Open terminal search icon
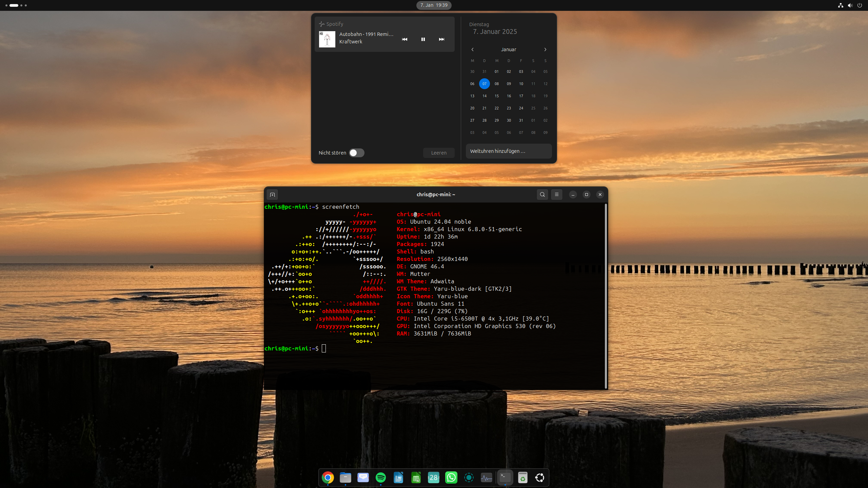The height and width of the screenshot is (488, 868). click(542, 195)
